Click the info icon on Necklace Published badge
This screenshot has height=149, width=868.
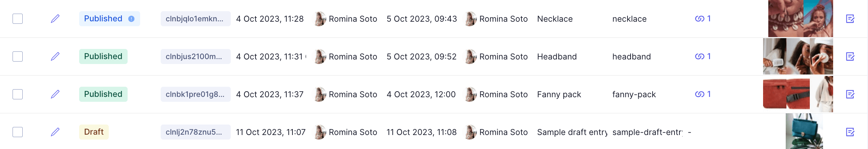coord(131,19)
